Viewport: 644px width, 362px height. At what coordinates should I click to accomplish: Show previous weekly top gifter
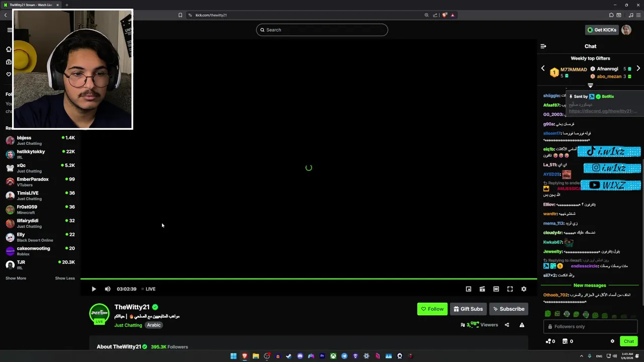click(543, 68)
